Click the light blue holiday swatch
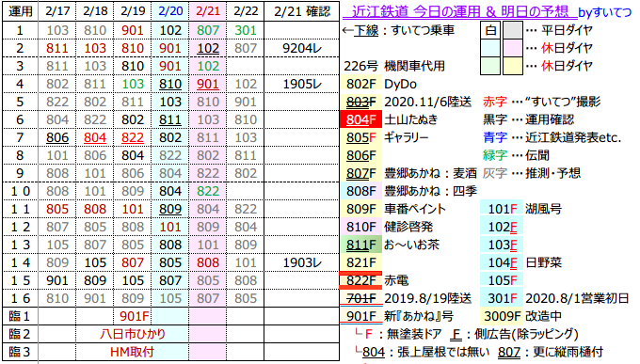The height and width of the screenshot is (364, 640). 490,48
